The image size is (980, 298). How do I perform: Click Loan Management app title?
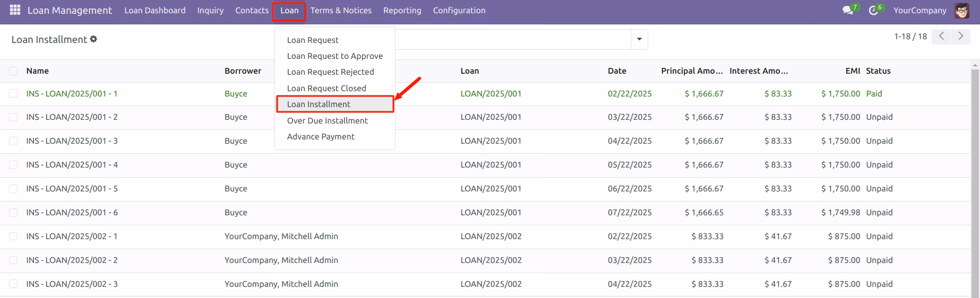[x=70, y=11]
